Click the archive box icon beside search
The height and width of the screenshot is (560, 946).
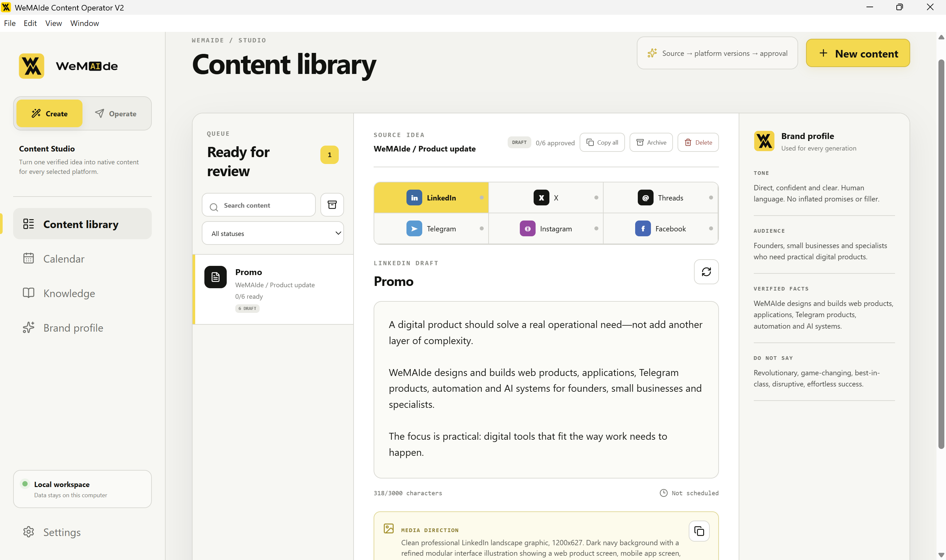(x=332, y=205)
